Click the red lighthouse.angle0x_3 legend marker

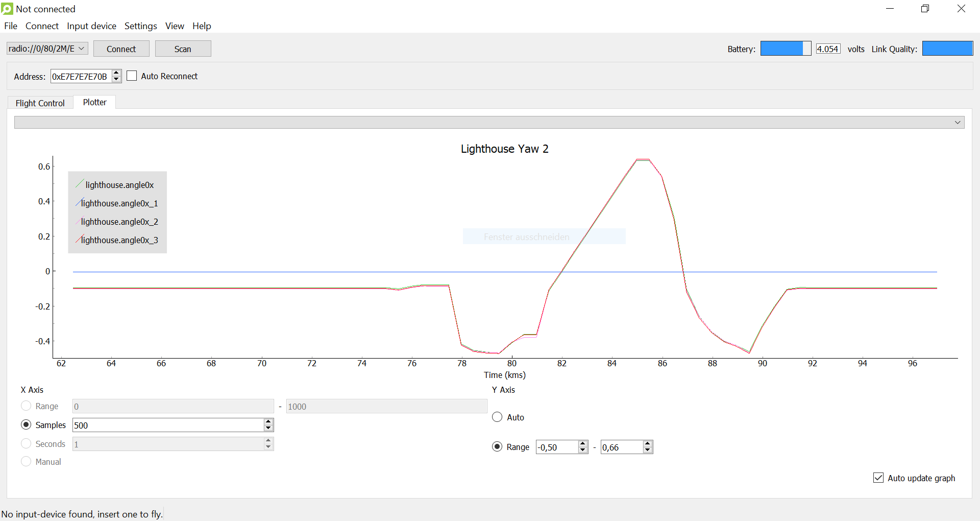click(80, 239)
